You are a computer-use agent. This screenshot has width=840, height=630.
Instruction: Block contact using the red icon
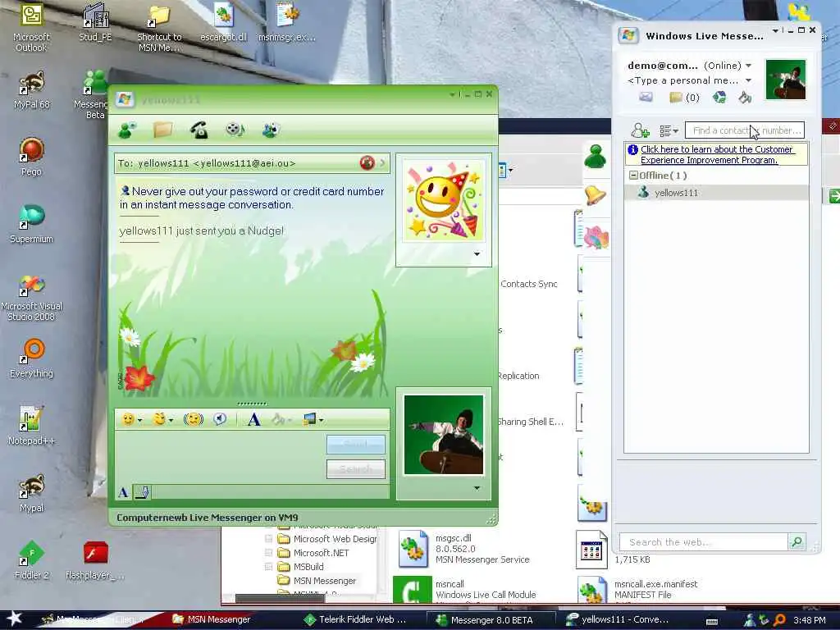[367, 163]
